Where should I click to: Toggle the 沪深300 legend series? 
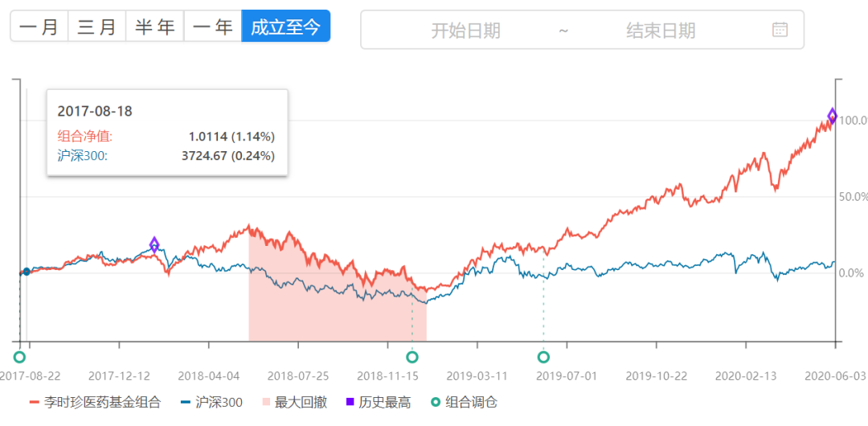point(211,402)
